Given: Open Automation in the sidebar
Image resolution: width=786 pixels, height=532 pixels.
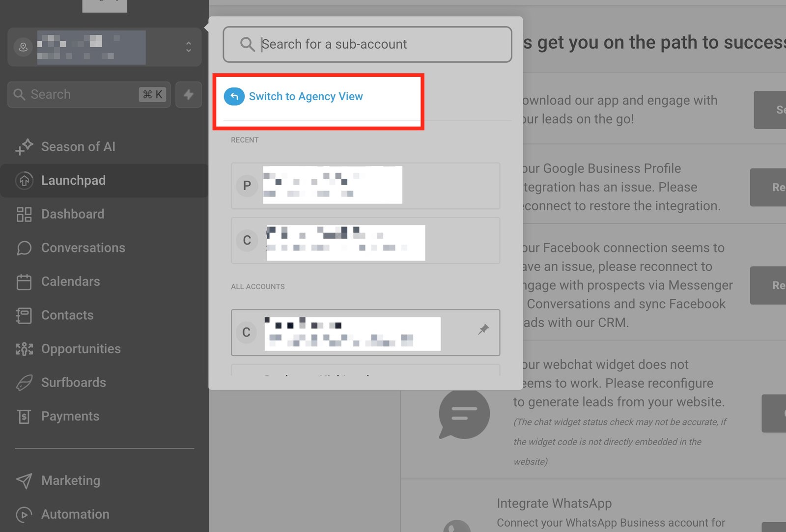Looking at the screenshot, I should 75,514.
